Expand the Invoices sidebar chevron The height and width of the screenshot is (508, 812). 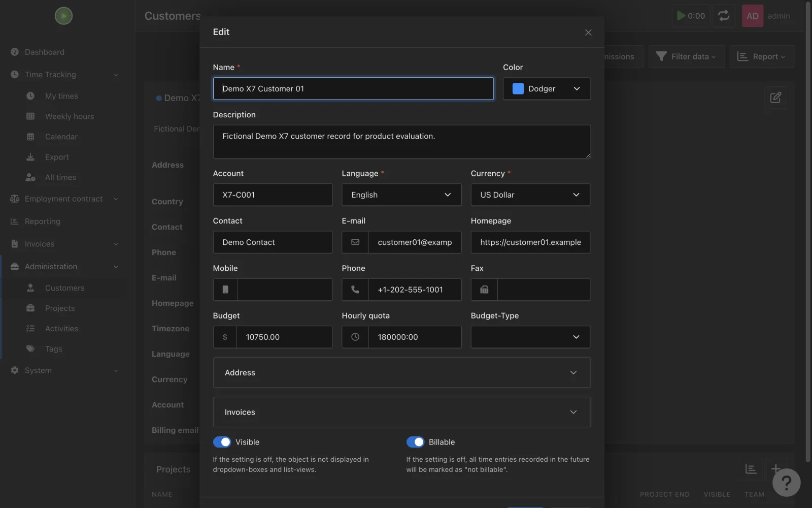(x=116, y=244)
